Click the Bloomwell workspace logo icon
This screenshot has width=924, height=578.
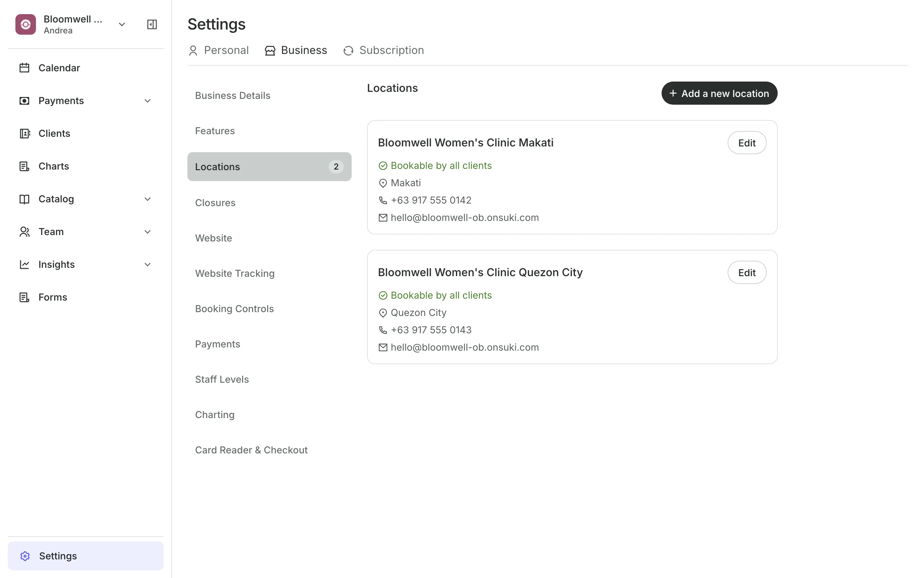click(26, 24)
